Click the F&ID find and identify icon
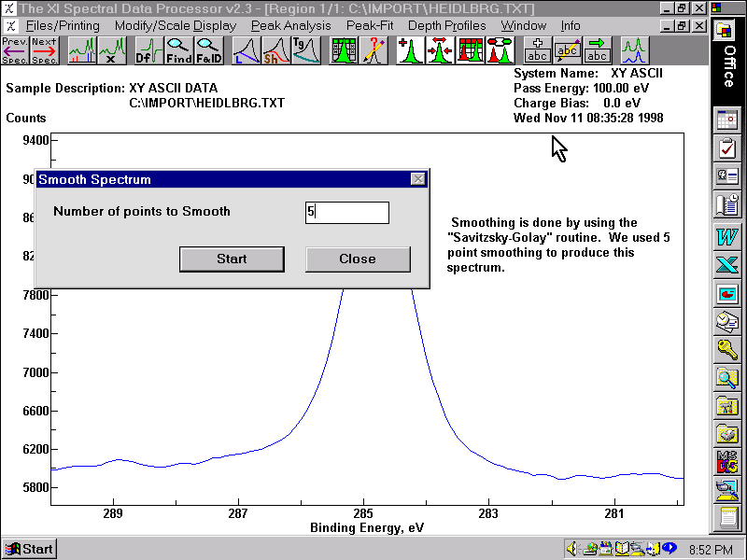Image resolution: width=747 pixels, height=560 pixels. tap(208, 49)
